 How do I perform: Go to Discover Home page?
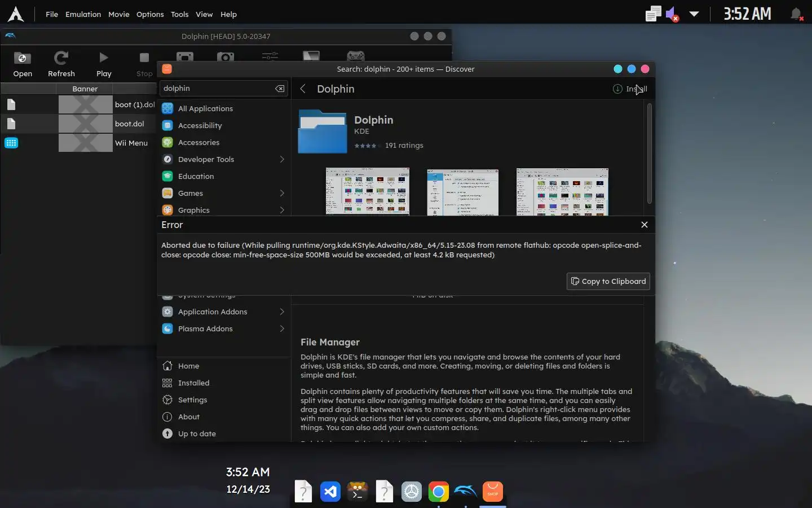point(224,366)
